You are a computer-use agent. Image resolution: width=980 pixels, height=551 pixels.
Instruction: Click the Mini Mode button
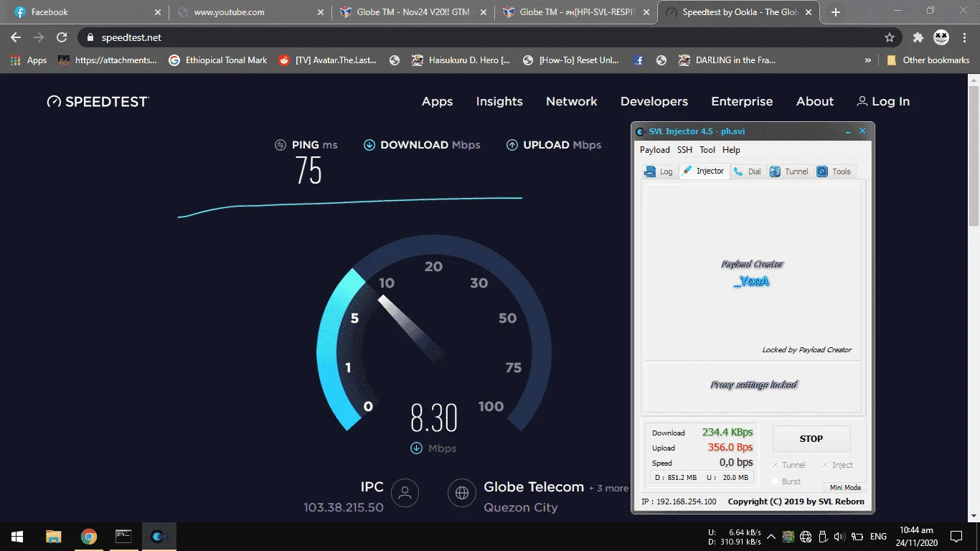tap(845, 487)
